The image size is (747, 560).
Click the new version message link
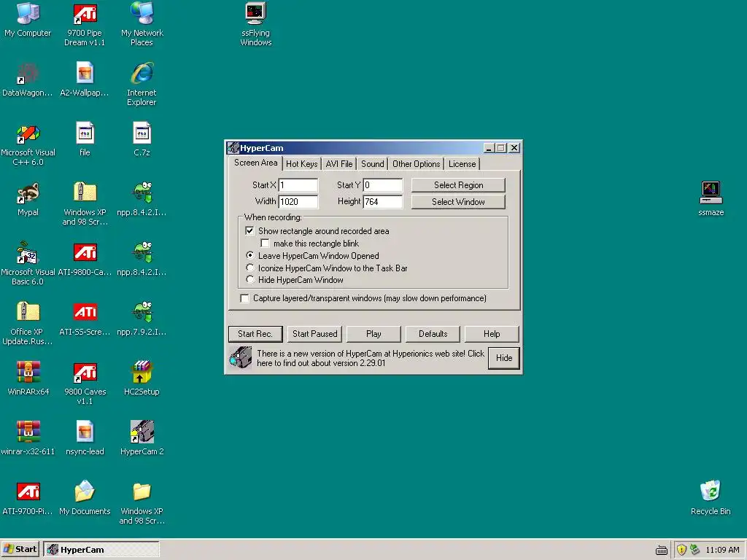[x=370, y=358]
